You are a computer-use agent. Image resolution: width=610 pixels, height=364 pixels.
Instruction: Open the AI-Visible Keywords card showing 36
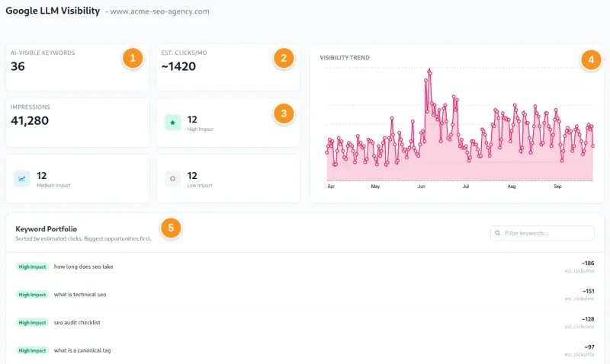pos(78,68)
